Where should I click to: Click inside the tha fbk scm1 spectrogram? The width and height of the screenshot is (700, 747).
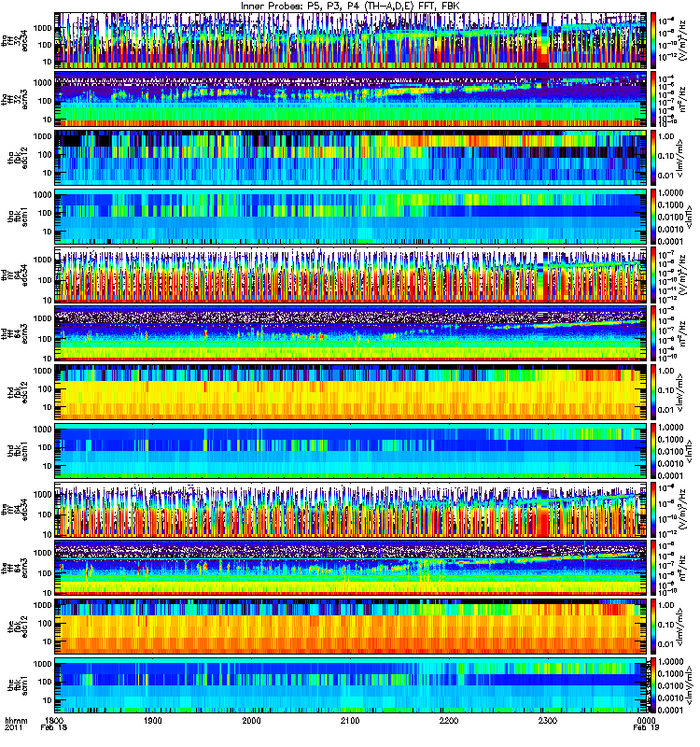click(x=351, y=217)
